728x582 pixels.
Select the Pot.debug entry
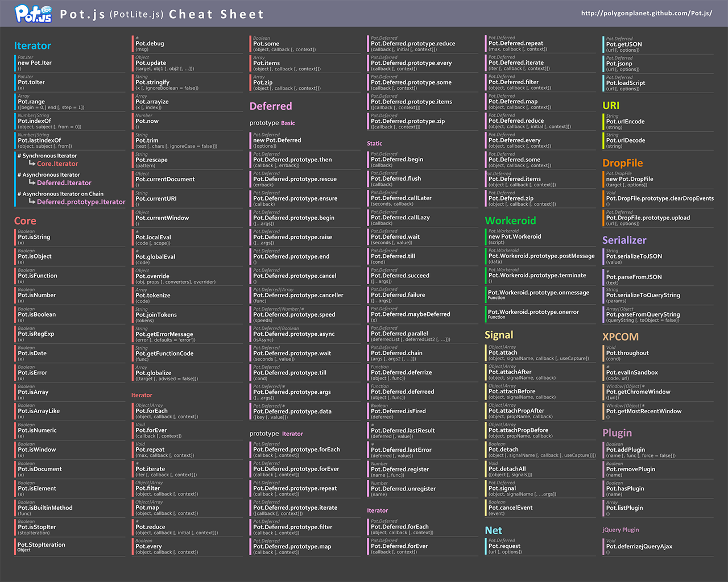coord(188,44)
